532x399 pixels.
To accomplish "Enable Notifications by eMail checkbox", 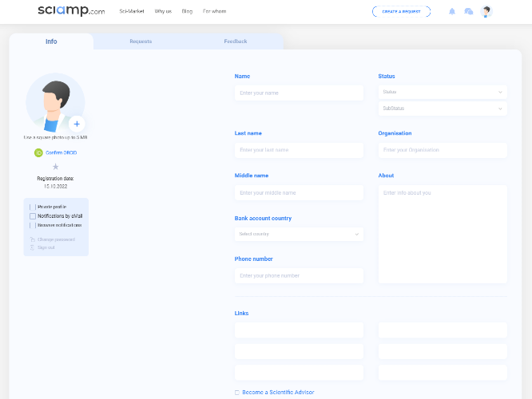I will tap(33, 216).
